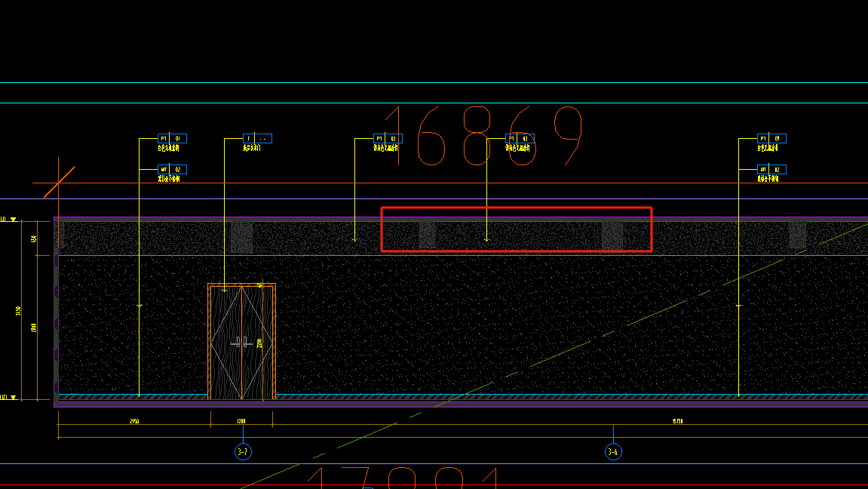Select the 650 upper band height dimension
Viewport: 868px width, 489px height.
[35, 238]
